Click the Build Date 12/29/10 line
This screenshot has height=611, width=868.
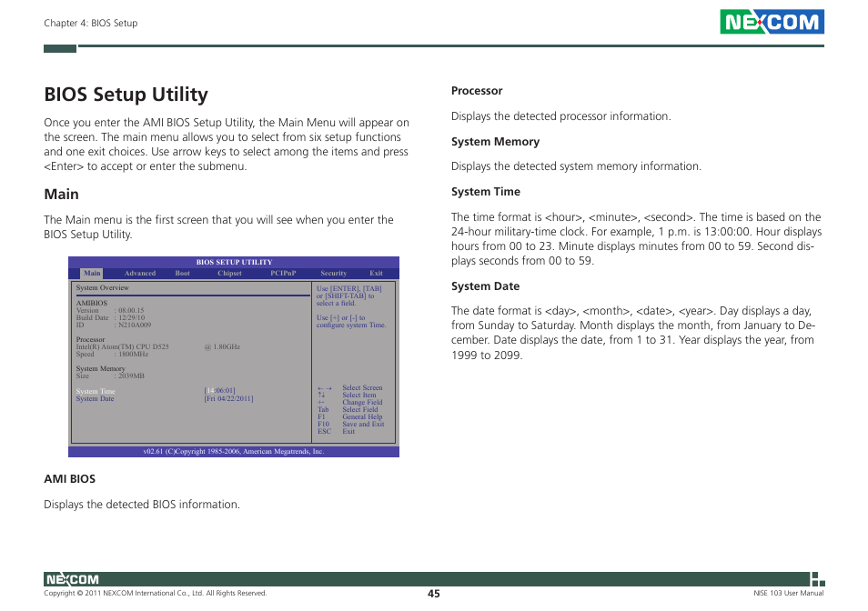[111, 317]
